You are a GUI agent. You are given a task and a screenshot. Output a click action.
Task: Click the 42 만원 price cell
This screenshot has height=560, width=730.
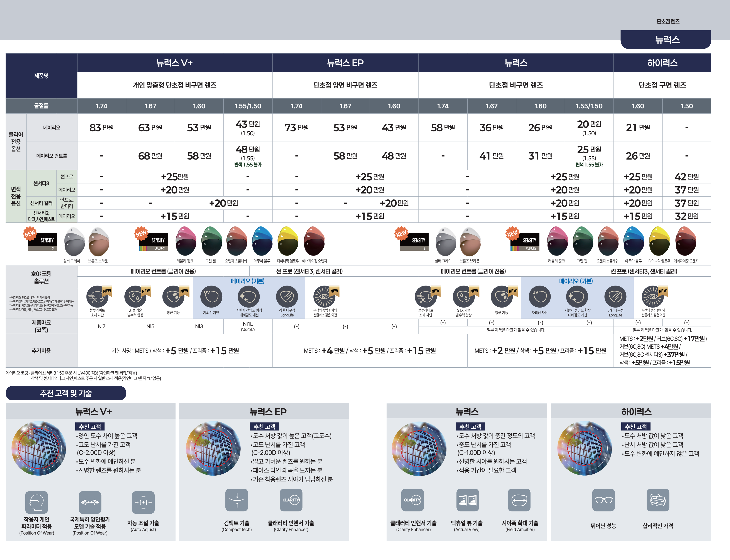click(x=687, y=177)
